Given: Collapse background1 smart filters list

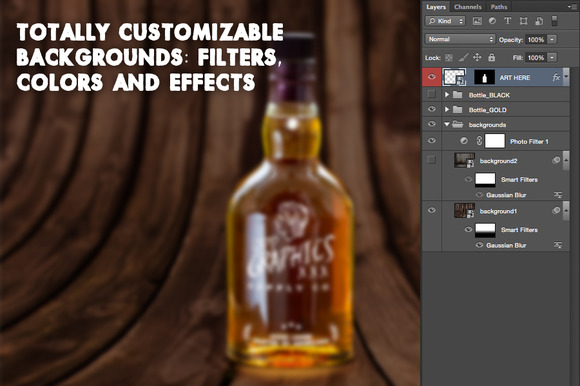Looking at the screenshot, I should click(x=566, y=210).
